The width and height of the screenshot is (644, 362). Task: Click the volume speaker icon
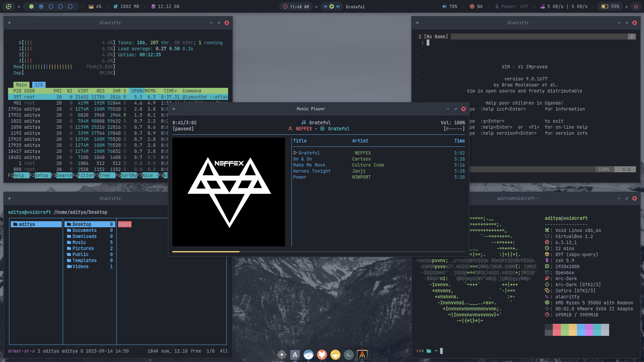point(444,6)
